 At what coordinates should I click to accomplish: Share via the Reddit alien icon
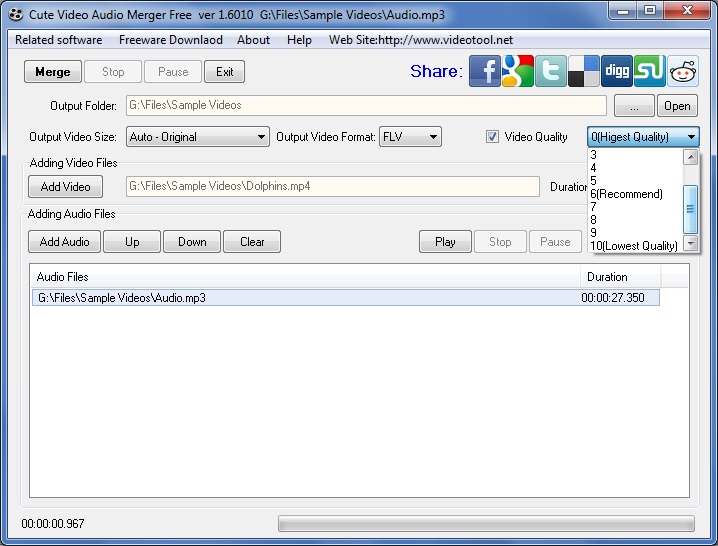pyautogui.click(x=683, y=71)
